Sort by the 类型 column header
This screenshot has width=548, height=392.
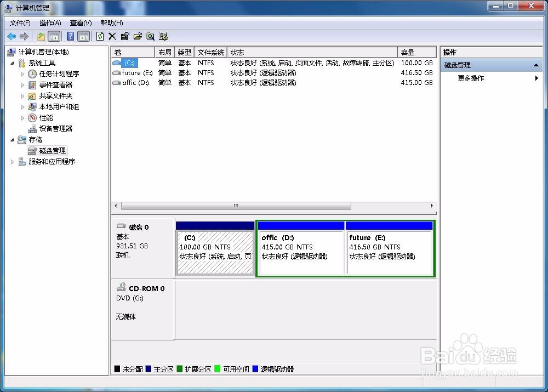(x=184, y=53)
